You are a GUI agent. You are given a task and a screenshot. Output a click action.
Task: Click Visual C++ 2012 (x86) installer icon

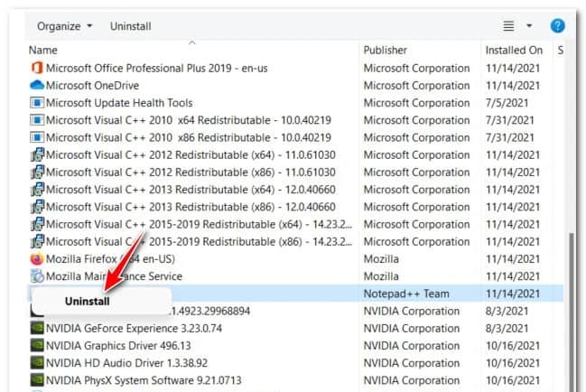pos(37,173)
